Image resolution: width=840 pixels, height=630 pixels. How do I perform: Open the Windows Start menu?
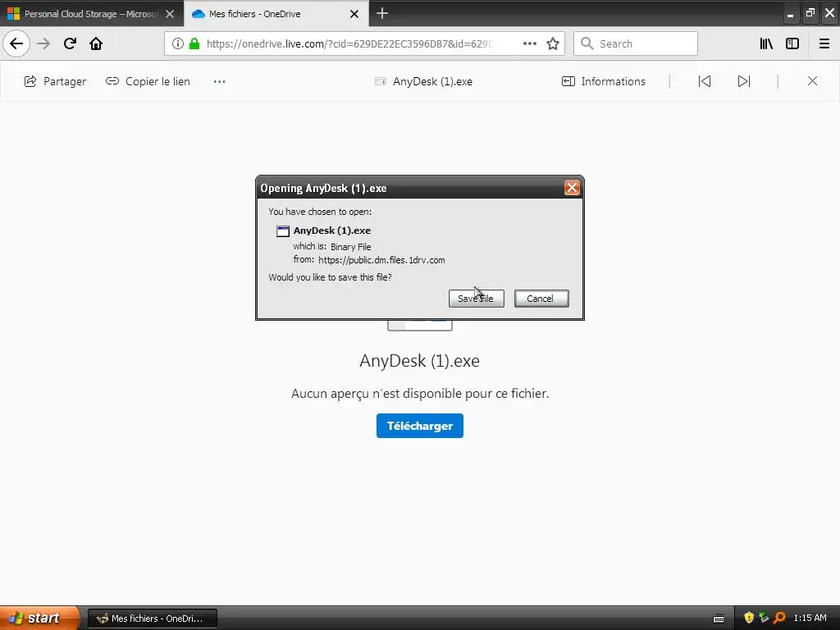click(x=39, y=618)
